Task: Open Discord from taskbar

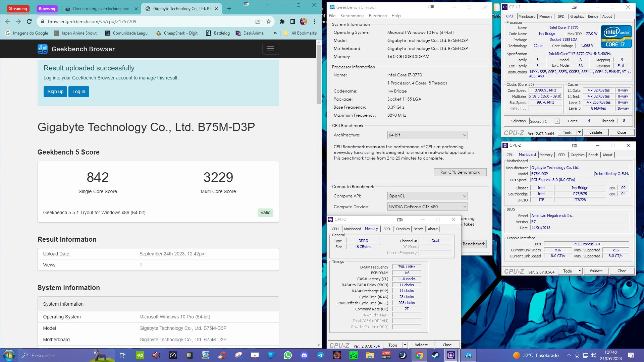Action: click(304, 355)
